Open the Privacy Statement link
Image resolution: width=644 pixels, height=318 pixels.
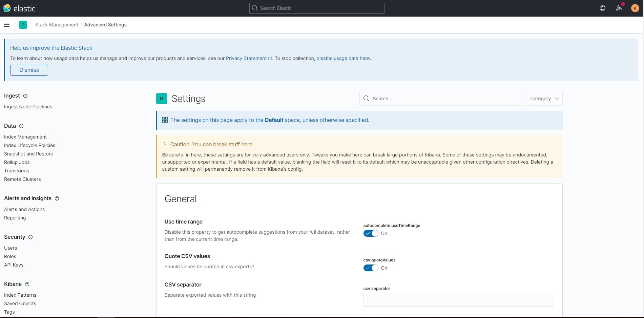click(x=249, y=58)
